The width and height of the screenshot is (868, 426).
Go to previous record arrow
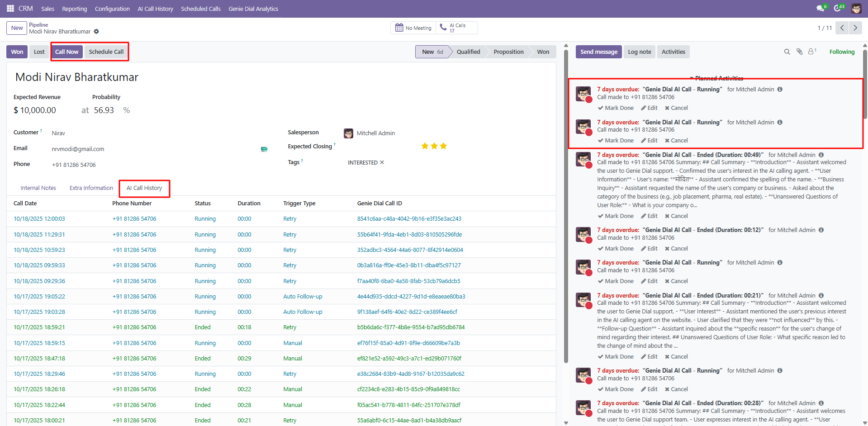coord(842,28)
